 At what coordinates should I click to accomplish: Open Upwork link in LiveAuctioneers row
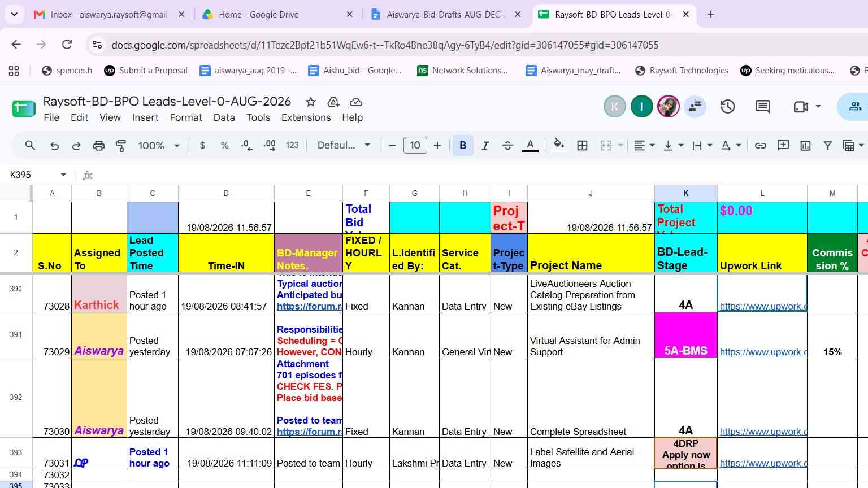(x=762, y=306)
